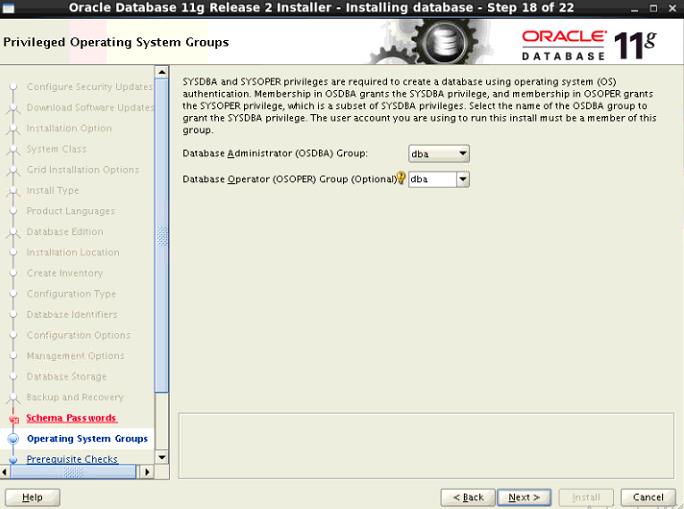Click the Operating System Groups step bullet
This screenshot has width=684, height=509.
click(14, 439)
